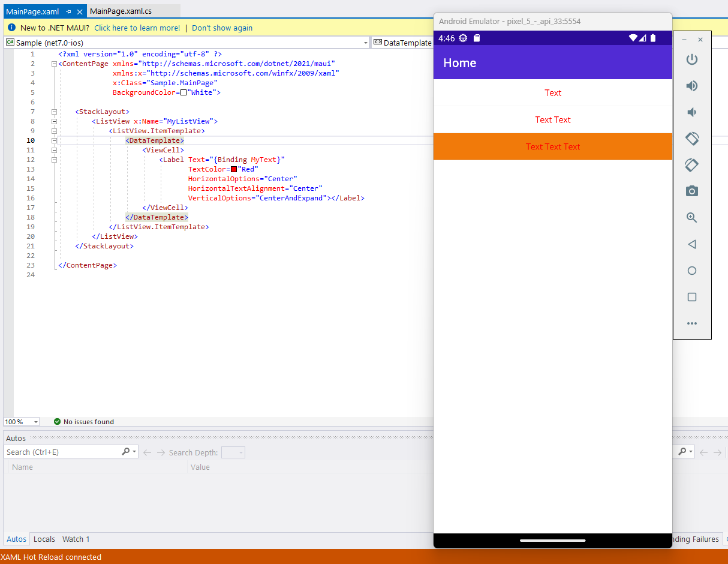This screenshot has width=728, height=564.
Task: Tap the Android Overview square button
Action: (692, 297)
